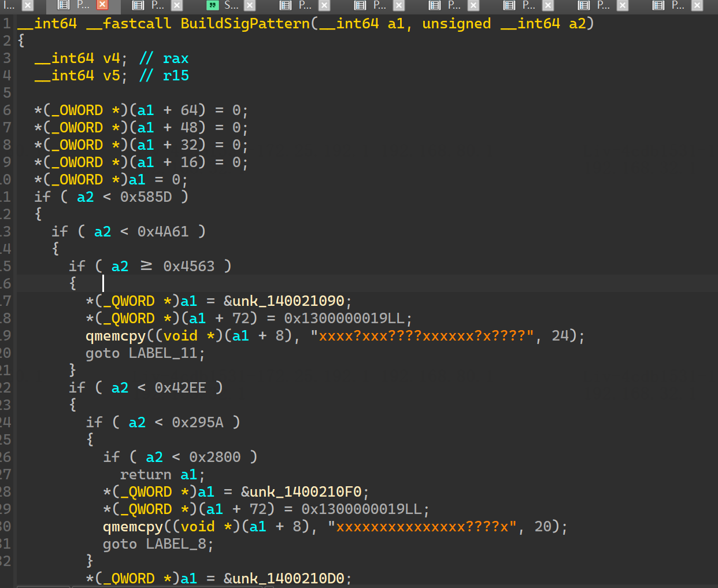Image resolution: width=718 pixels, height=588 pixels.
Task: Click the v4 variable declaration
Action: [111, 58]
